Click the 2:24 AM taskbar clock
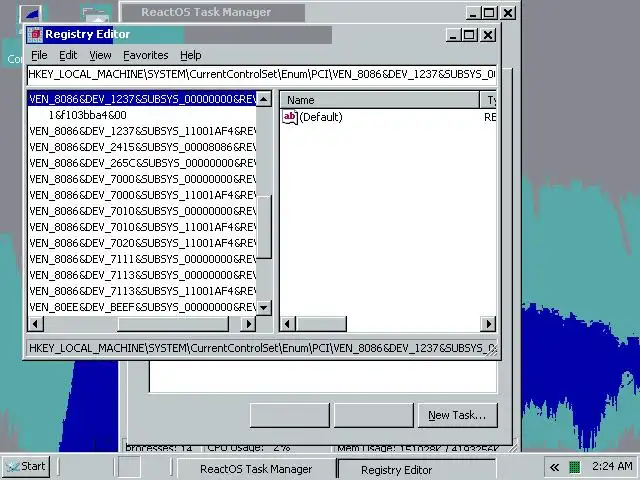The width and height of the screenshot is (640, 480). point(612,466)
